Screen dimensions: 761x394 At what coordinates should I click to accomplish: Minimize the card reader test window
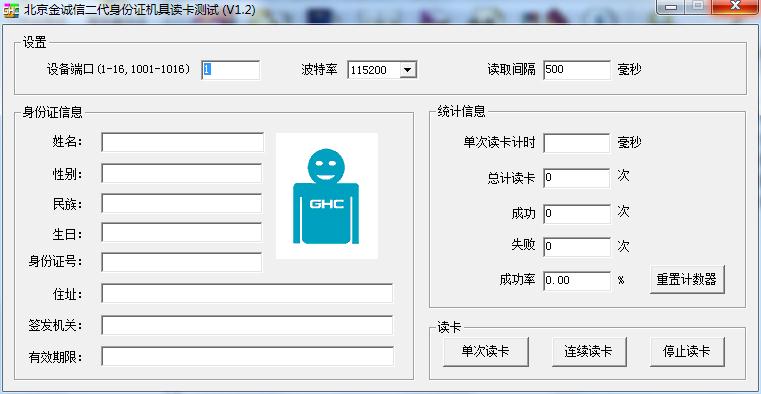671,6
